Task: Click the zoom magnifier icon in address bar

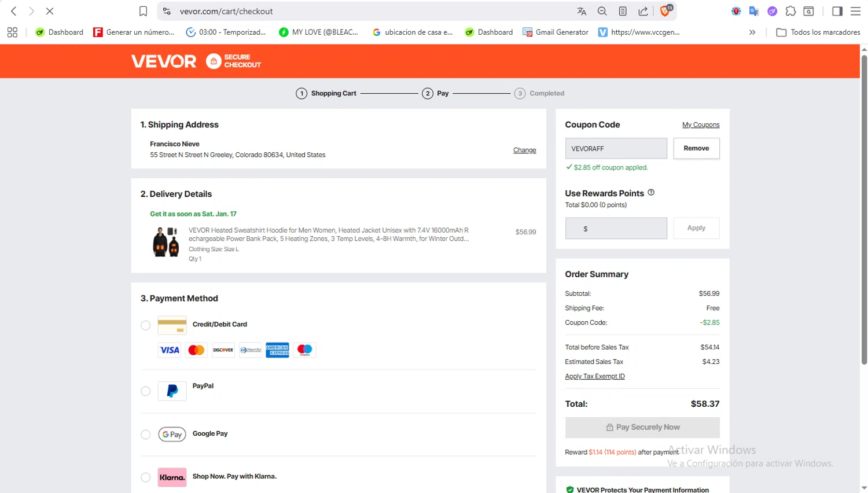Action: 602,11
